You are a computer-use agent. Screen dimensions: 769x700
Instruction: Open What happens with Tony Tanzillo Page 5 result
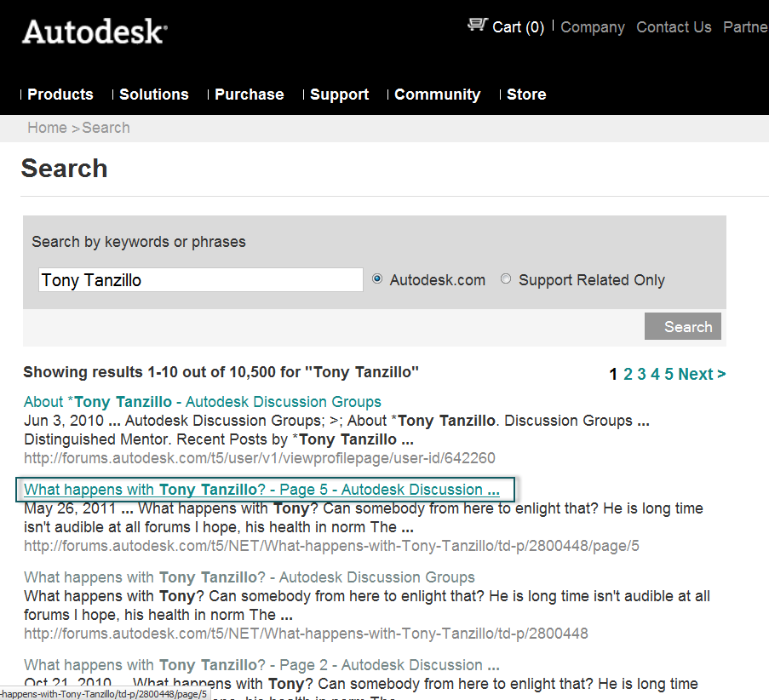(262, 490)
